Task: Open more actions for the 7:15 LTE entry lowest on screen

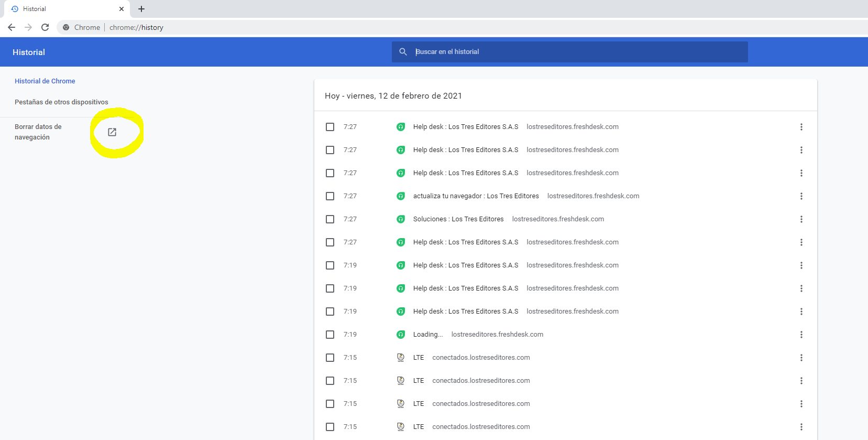Action: pyautogui.click(x=801, y=427)
